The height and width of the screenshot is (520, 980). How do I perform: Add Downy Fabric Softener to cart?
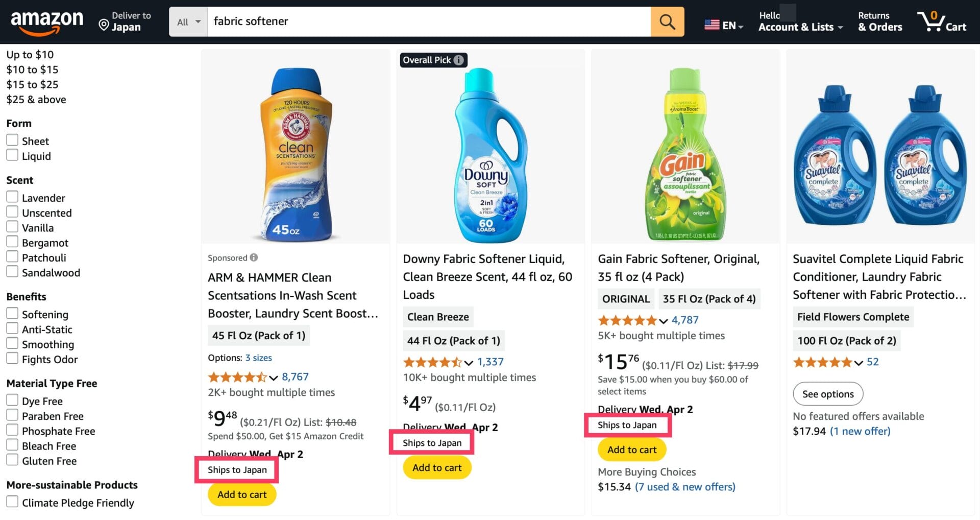tap(436, 467)
